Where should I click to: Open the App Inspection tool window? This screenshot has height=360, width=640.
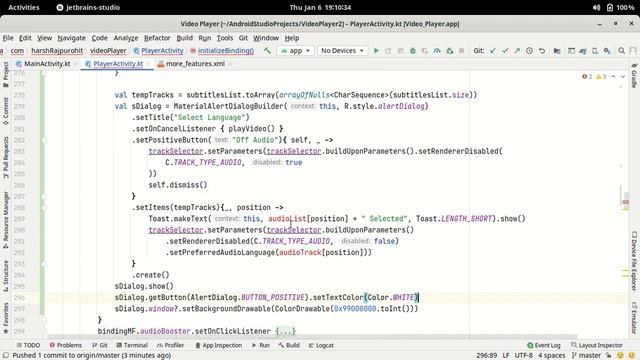point(218,345)
